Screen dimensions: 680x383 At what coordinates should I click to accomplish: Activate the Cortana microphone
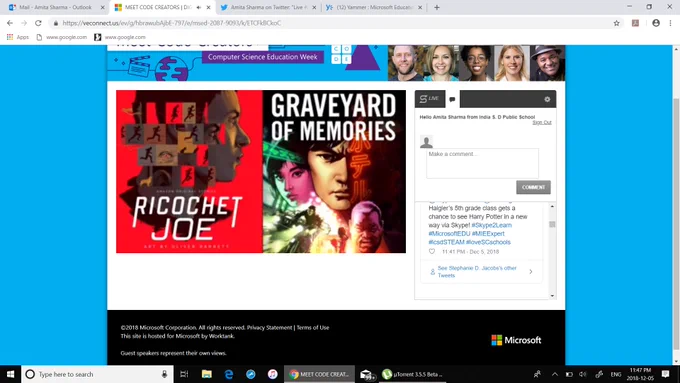[x=164, y=374]
